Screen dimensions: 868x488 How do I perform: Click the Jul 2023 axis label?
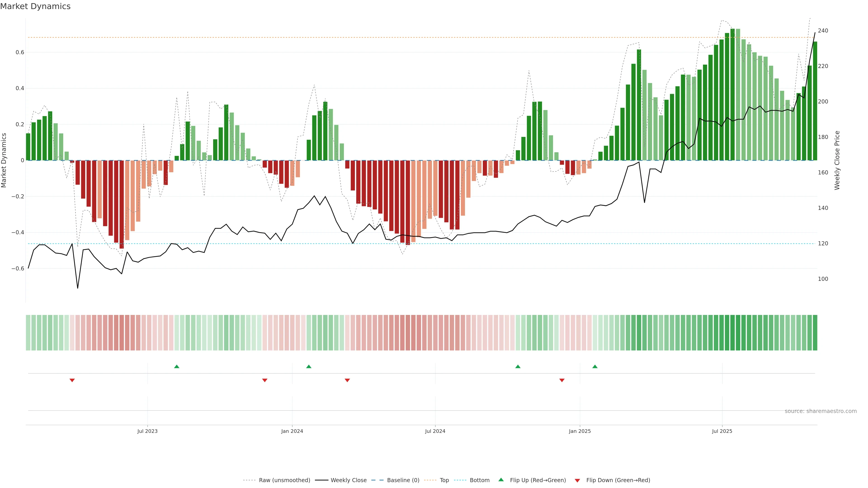[x=147, y=431]
